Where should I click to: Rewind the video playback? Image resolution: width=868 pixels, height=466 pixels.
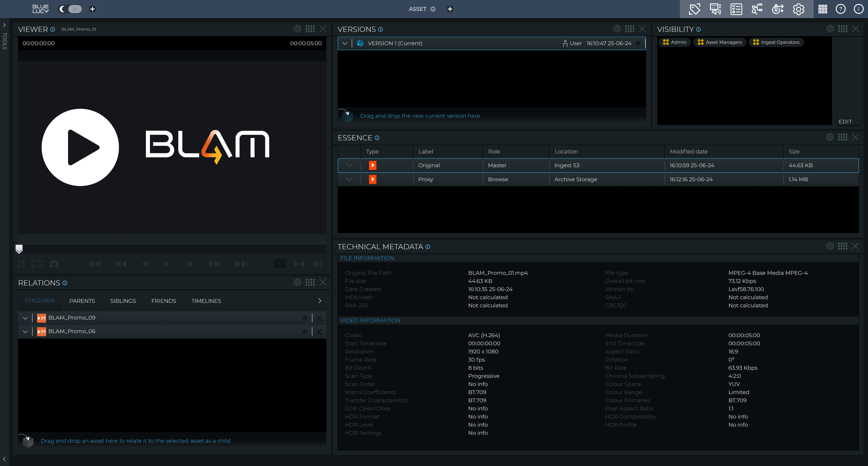(121, 264)
